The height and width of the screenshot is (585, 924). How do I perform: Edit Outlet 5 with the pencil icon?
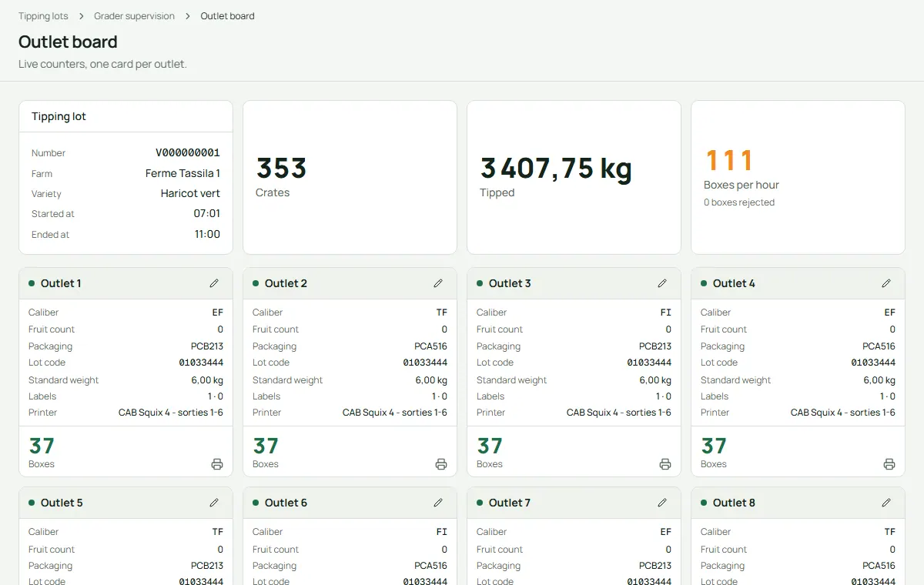click(x=214, y=503)
